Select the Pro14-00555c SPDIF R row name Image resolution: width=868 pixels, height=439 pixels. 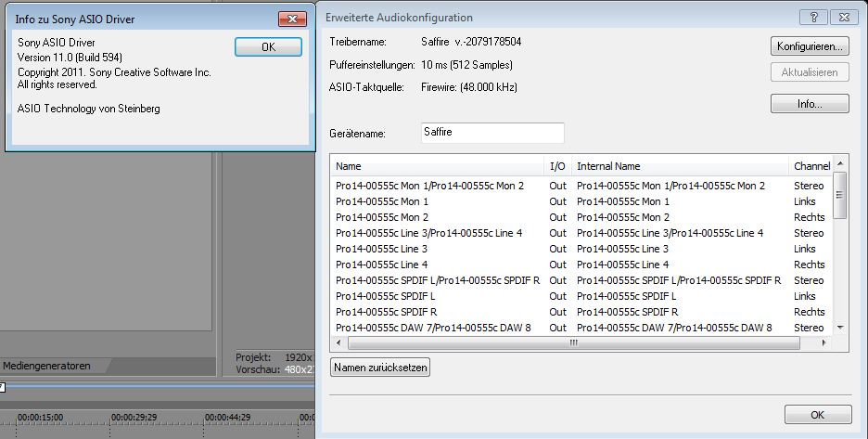pyautogui.click(x=387, y=312)
